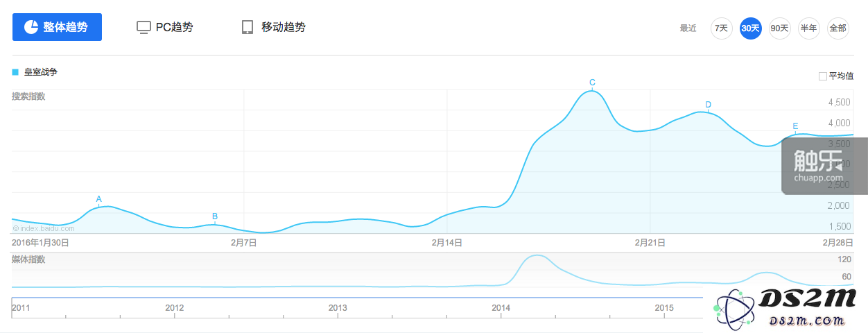Click 2012 on the timeline slider
Screen dimensions: 868x333
point(174,307)
